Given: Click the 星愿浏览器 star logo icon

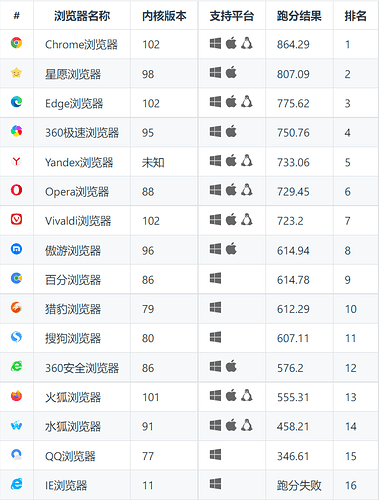Looking at the screenshot, I should pyautogui.click(x=16, y=72).
